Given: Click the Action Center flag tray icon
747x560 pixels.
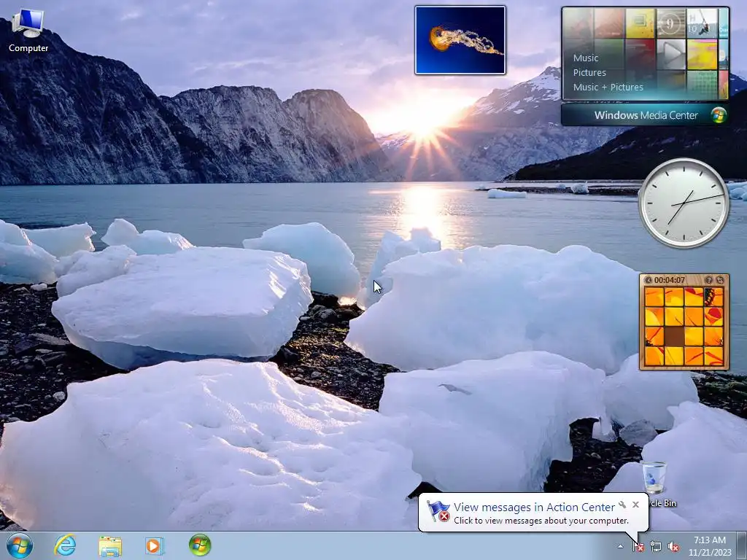Looking at the screenshot, I should 638,547.
